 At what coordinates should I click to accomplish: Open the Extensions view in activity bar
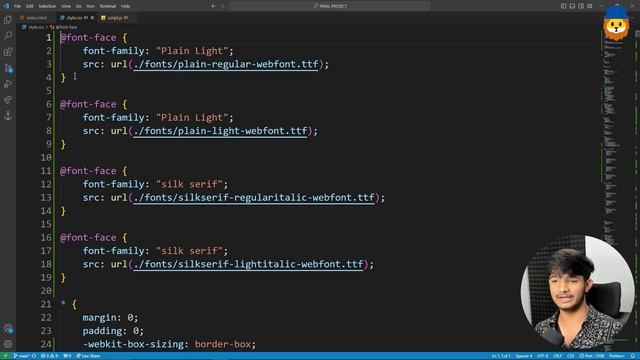tap(8, 52)
